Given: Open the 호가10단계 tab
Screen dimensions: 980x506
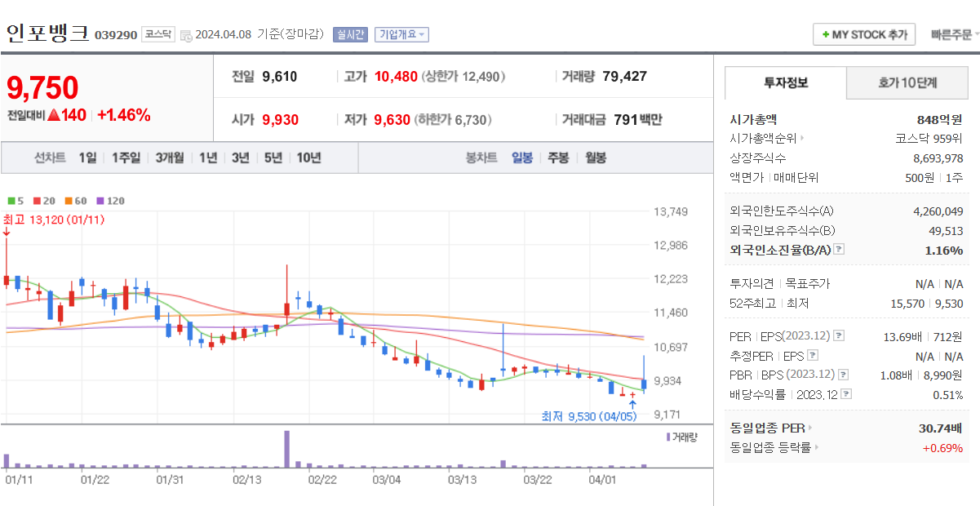Looking at the screenshot, I should point(907,82).
